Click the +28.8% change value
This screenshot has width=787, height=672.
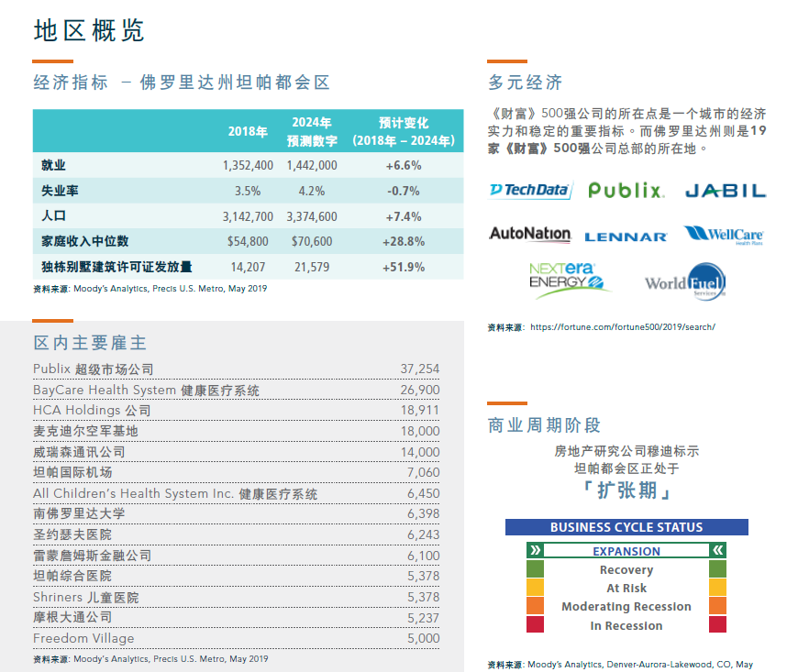point(404,242)
